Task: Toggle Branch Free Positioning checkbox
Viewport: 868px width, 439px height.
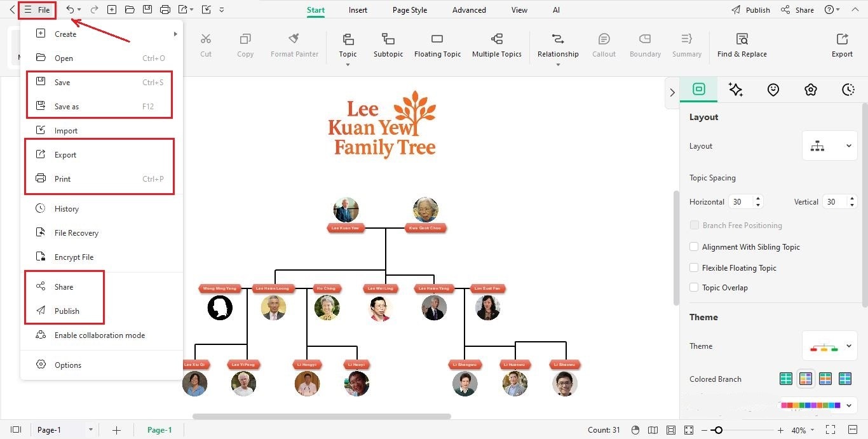Action: click(694, 226)
